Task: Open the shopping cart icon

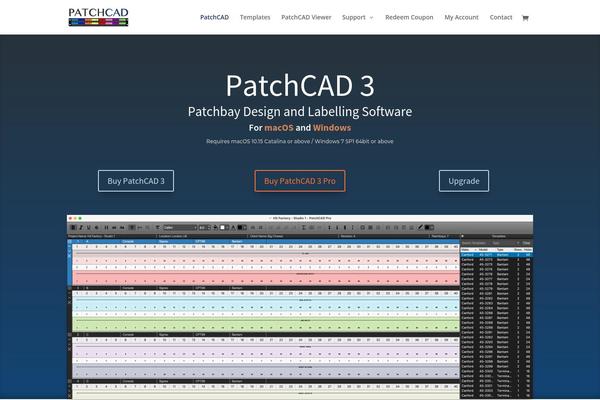Action: coord(525,18)
